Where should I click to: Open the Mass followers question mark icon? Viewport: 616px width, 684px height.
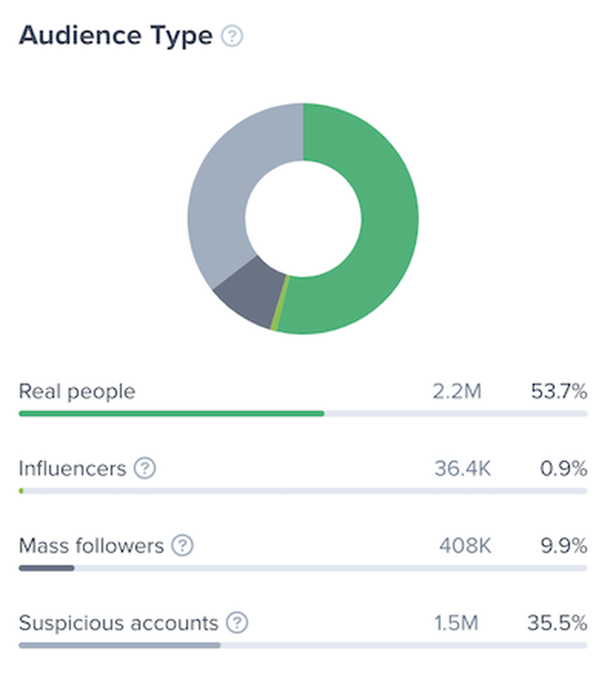coord(182,545)
